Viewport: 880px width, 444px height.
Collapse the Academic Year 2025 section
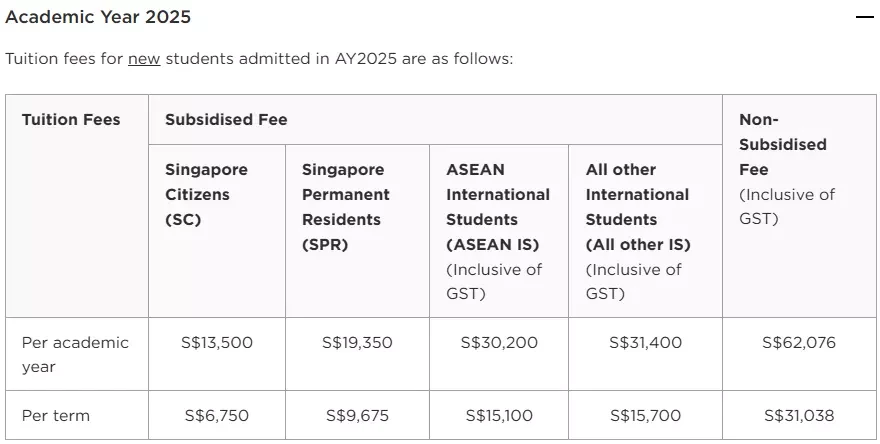tap(865, 17)
